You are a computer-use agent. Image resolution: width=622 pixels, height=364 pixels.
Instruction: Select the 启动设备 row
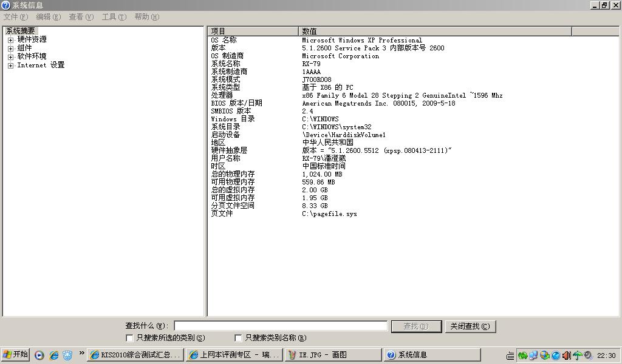(412, 135)
